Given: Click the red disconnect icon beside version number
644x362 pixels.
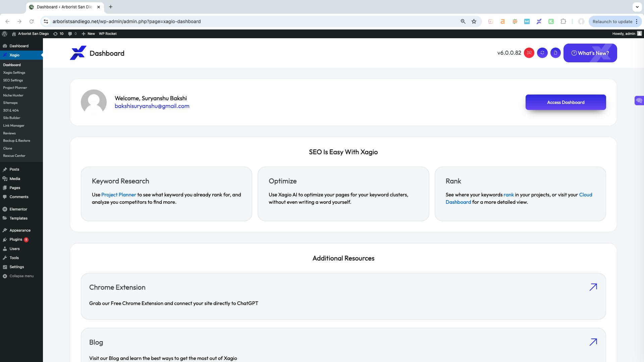Looking at the screenshot, I should click(529, 53).
